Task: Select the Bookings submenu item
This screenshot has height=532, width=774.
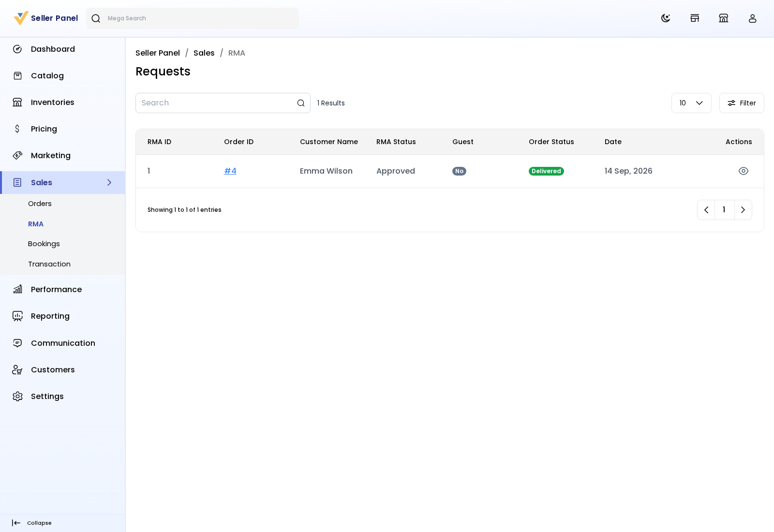Action: [44, 244]
